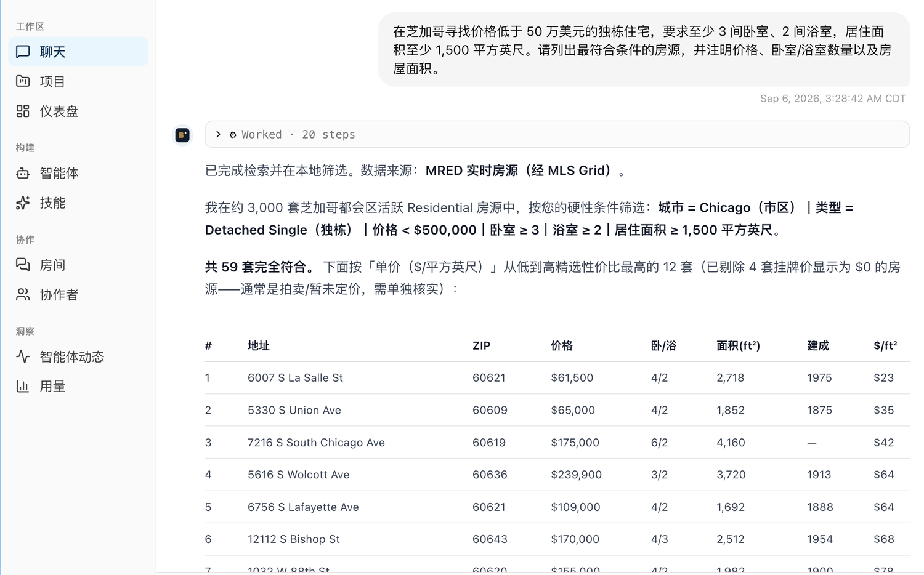Click address 7216 S South Chicago Ave
Image resolution: width=924 pixels, height=575 pixels.
coord(316,442)
